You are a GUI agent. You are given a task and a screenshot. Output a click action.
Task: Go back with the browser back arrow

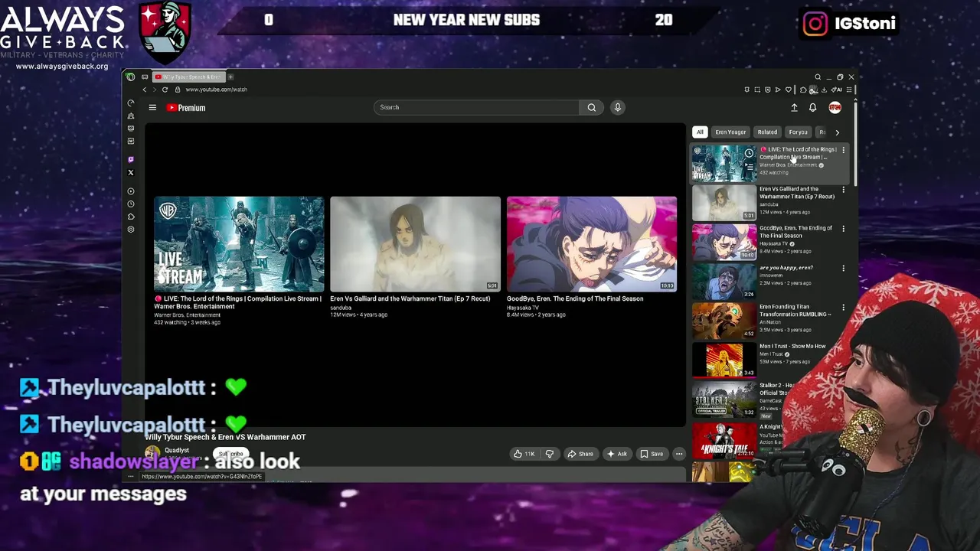145,90
